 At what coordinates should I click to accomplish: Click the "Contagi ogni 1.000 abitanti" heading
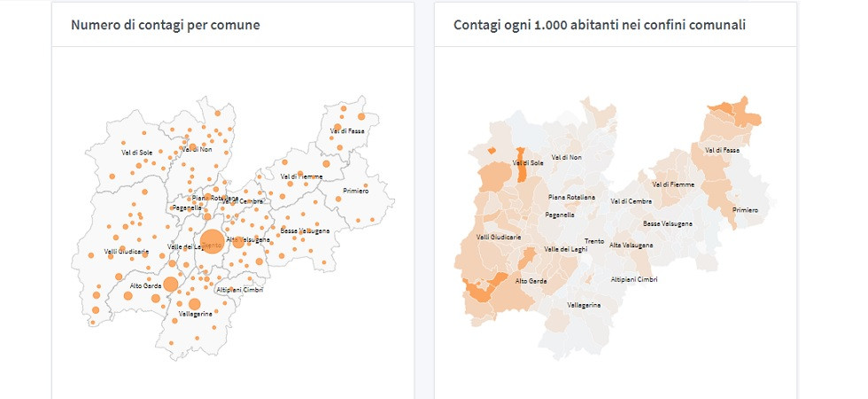600,25
